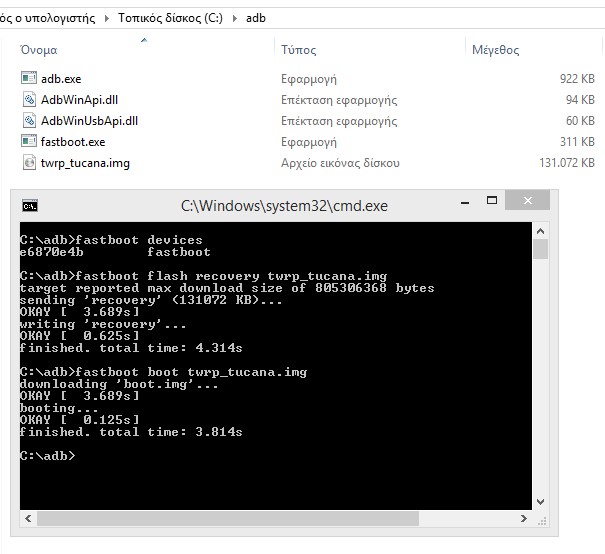The image size is (605, 554).
Task: Minimize the cmd.exe window
Action: pos(465,202)
